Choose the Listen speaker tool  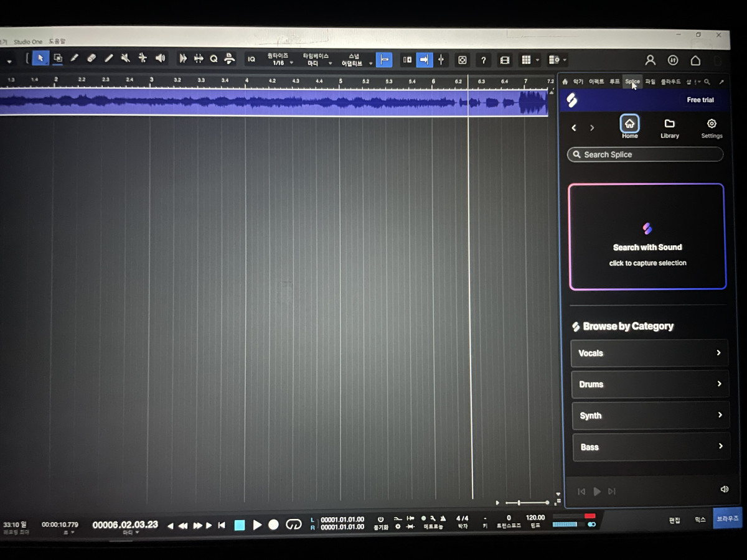tap(160, 58)
